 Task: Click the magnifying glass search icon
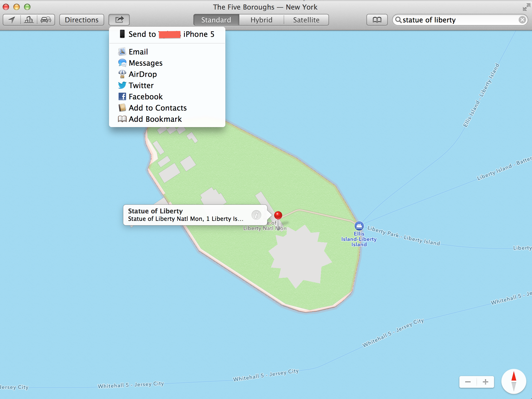(x=398, y=20)
